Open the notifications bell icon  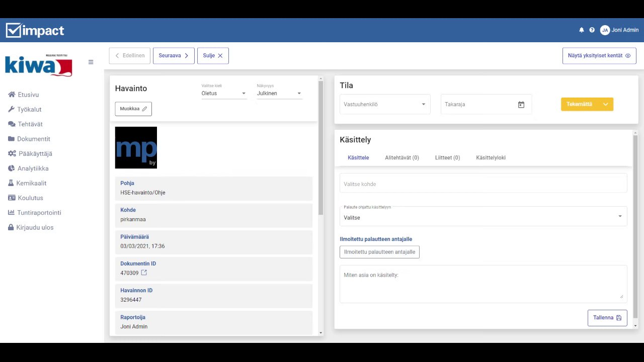[582, 30]
